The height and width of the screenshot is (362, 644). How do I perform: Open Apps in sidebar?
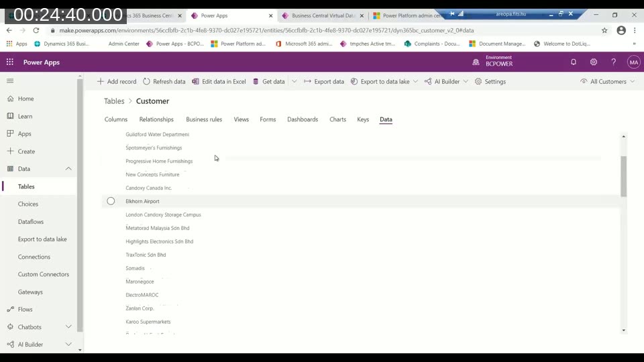coord(24,134)
